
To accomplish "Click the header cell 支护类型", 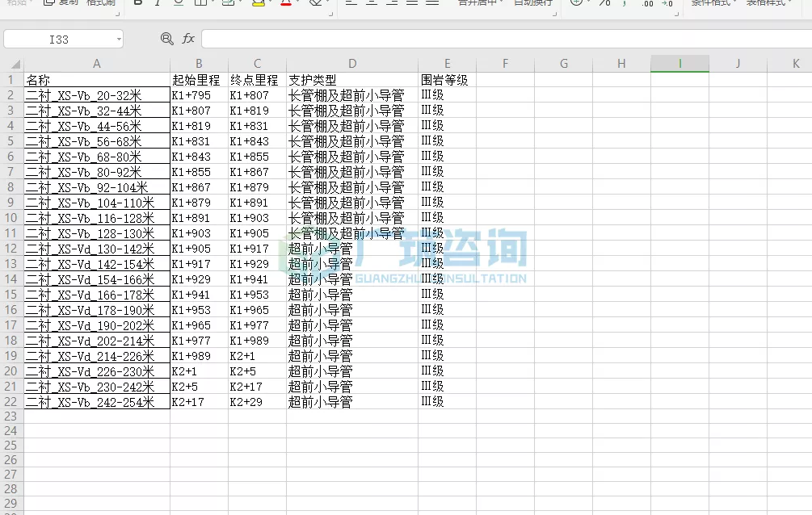I will [352, 80].
